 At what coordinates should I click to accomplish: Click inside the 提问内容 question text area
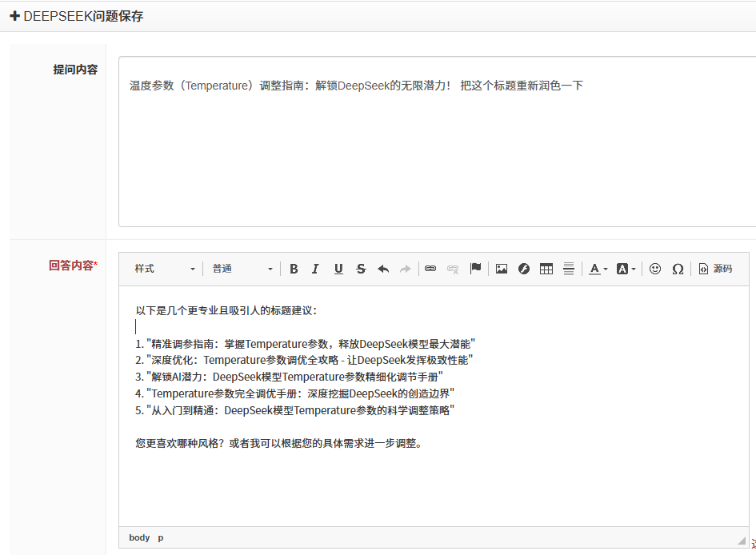437,142
